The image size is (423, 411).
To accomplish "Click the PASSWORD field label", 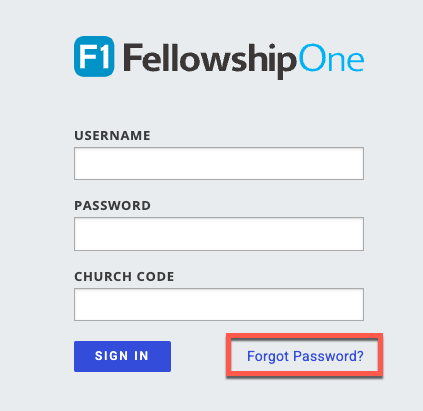I will click(112, 206).
